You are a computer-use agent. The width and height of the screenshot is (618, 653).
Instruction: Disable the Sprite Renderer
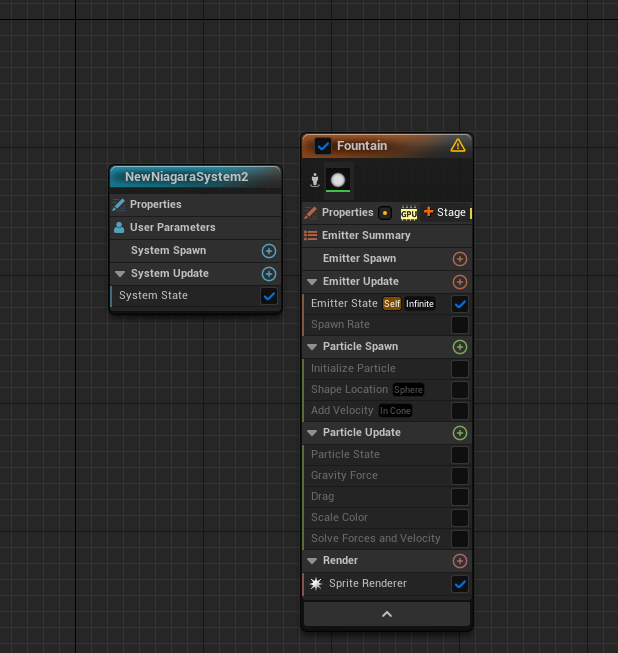tap(460, 584)
